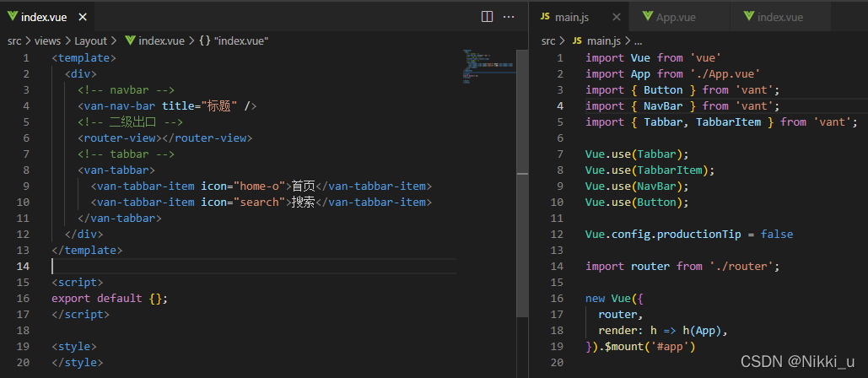Click the minimap preview in left editor
This screenshot has width=868, height=378.
(x=488, y=67)
